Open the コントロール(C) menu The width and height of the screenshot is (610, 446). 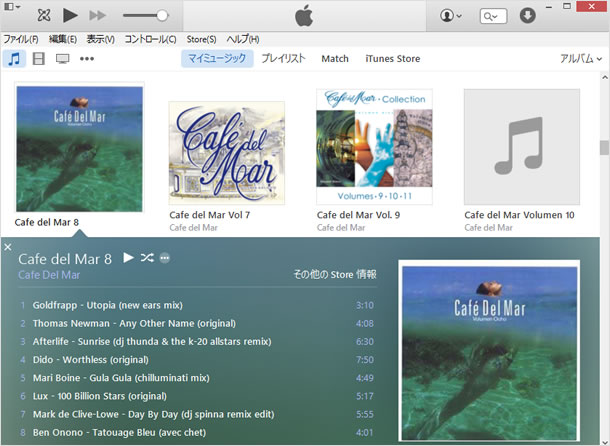tap(150, 39)
